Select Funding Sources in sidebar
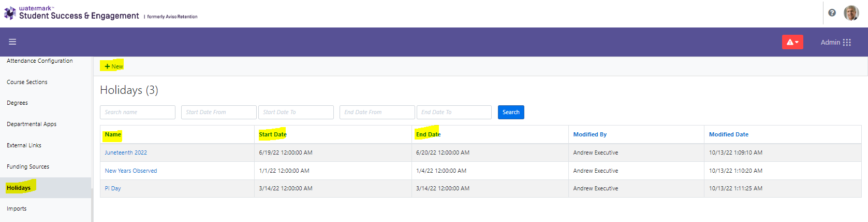 coord(28,166)
